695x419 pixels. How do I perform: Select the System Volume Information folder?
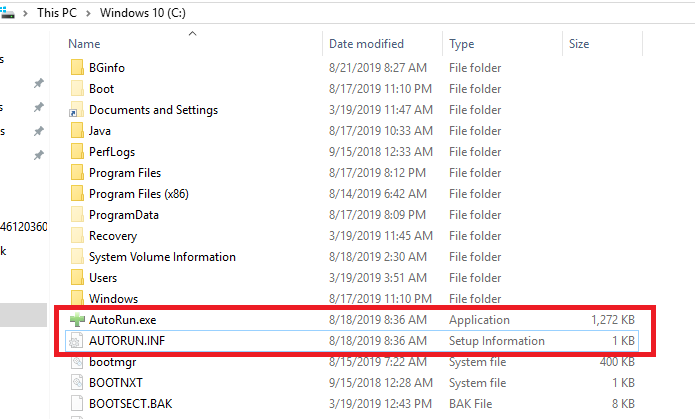[x=162, y=257]
